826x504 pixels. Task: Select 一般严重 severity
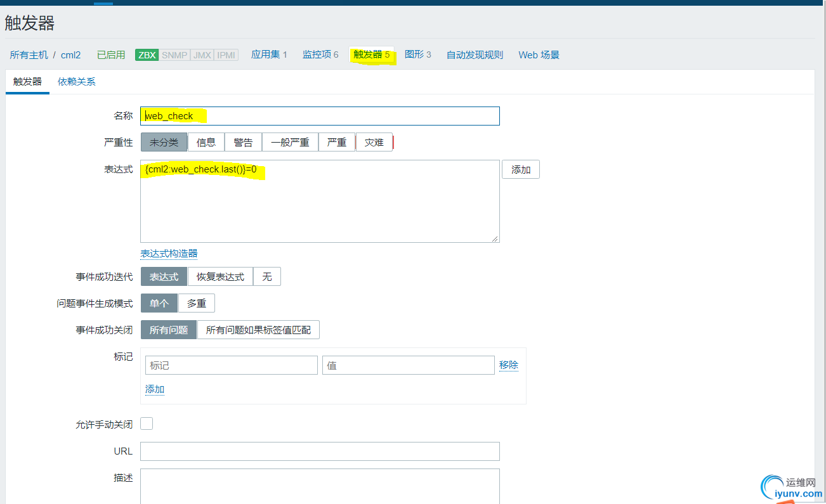(290, 143)
